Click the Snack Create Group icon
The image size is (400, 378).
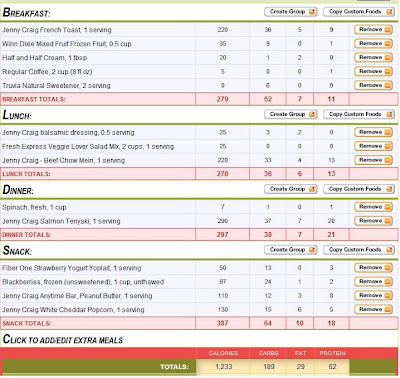click(312, 250)
